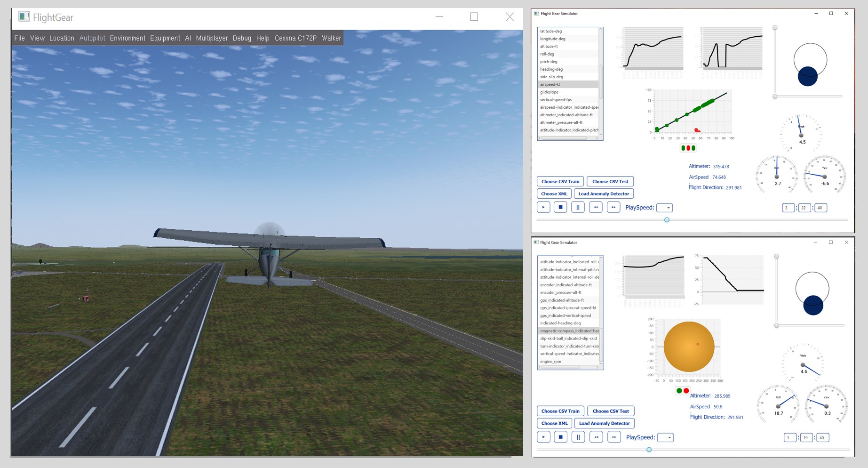The image size is (868, 468).
Task: Click Choose XML in upper window
Action: click(x=554, y=194)
